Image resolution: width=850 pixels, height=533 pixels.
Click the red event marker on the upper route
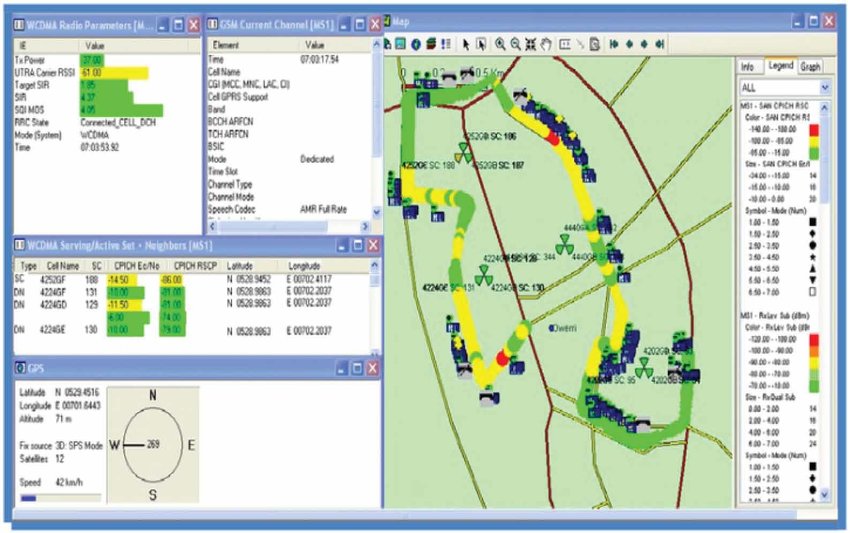(x=553, y=137)
